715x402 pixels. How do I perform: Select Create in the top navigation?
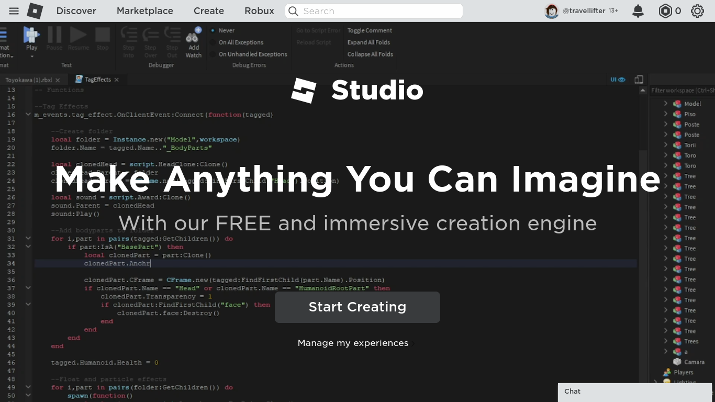tap(208, 10)
